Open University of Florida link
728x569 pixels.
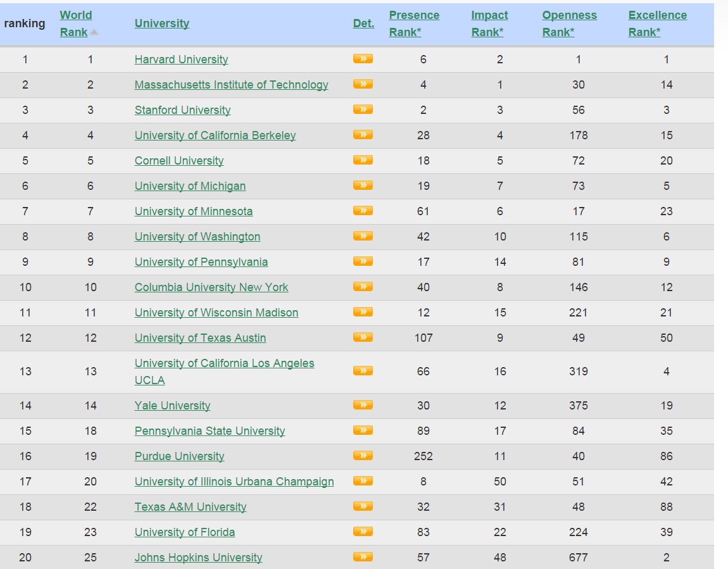pos(185,532)
